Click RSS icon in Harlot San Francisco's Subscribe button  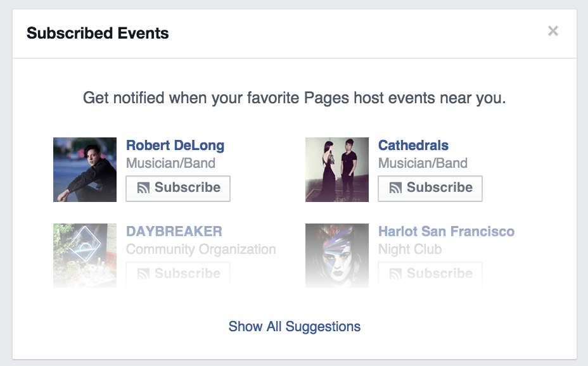395,274
